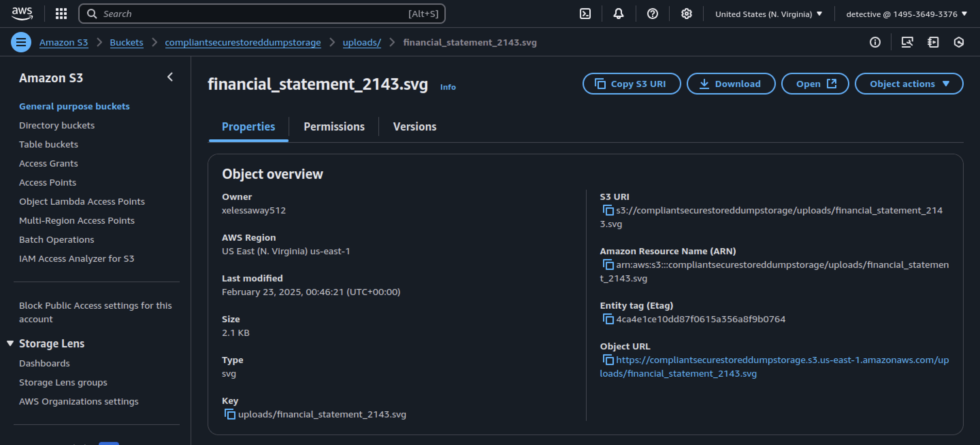Open IAM Access Analyzer for S3

[77, 258]
